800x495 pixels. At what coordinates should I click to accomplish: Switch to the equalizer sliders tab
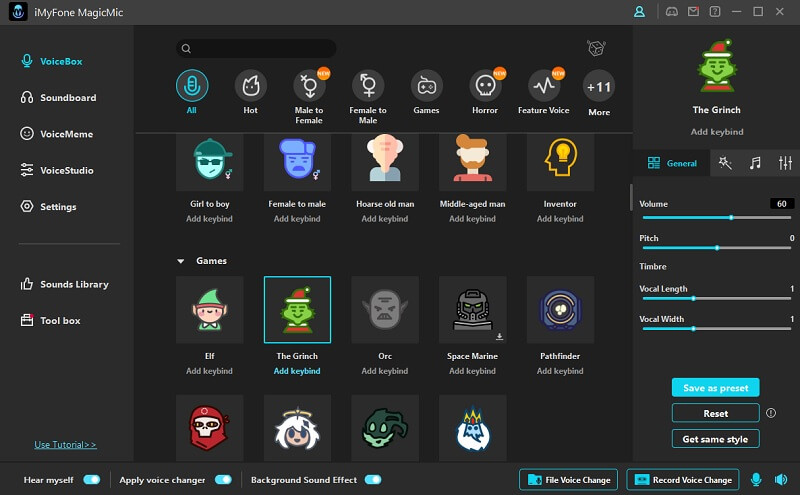point(785,163)
